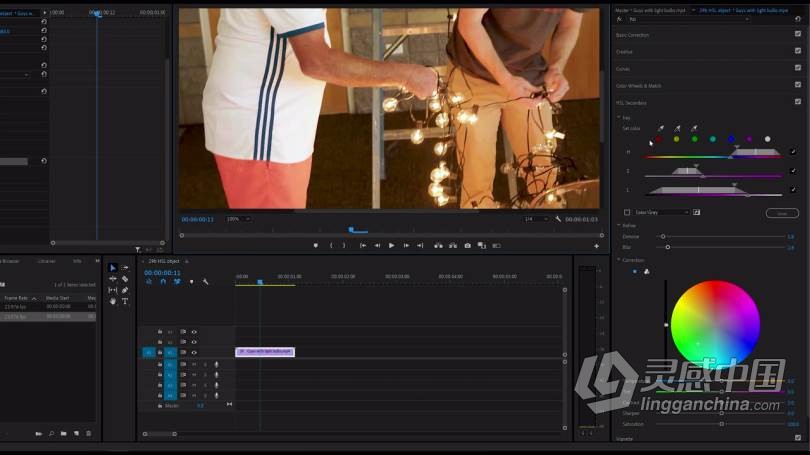Select the Type tool
The height and width of the screenshot is (455, 810).
pos(124,301)
